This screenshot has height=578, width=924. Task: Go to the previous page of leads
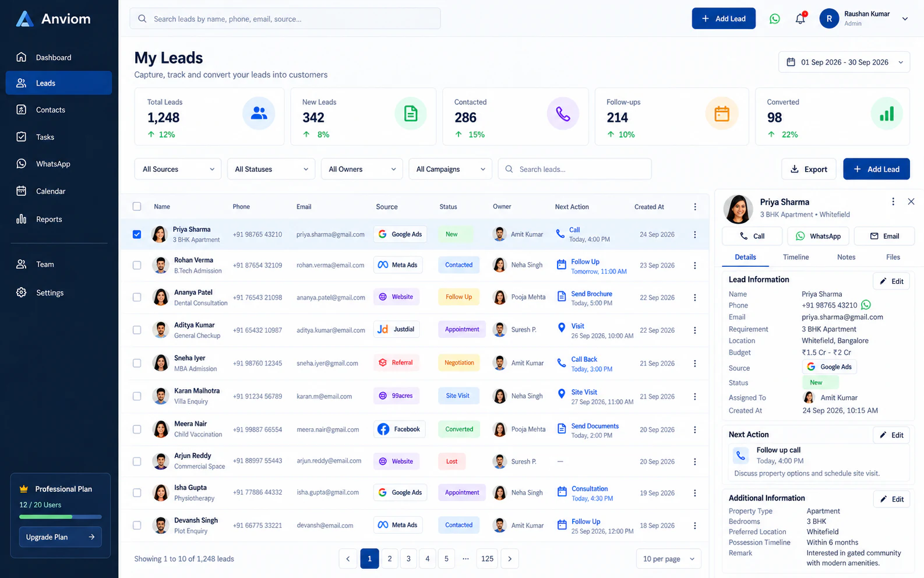(348, 559)
